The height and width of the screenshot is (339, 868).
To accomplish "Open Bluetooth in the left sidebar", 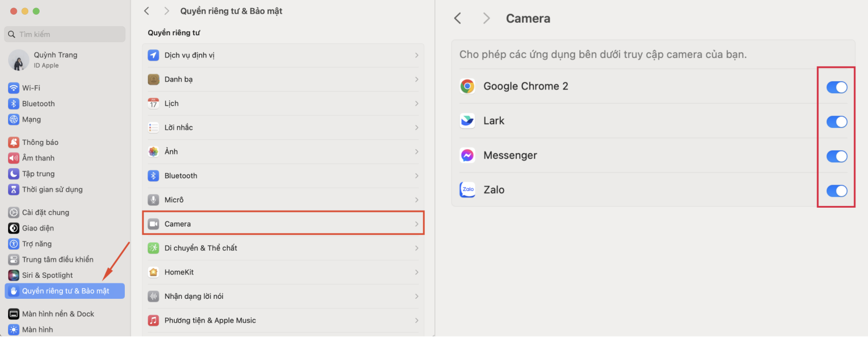I will click(x=38, y=104).
